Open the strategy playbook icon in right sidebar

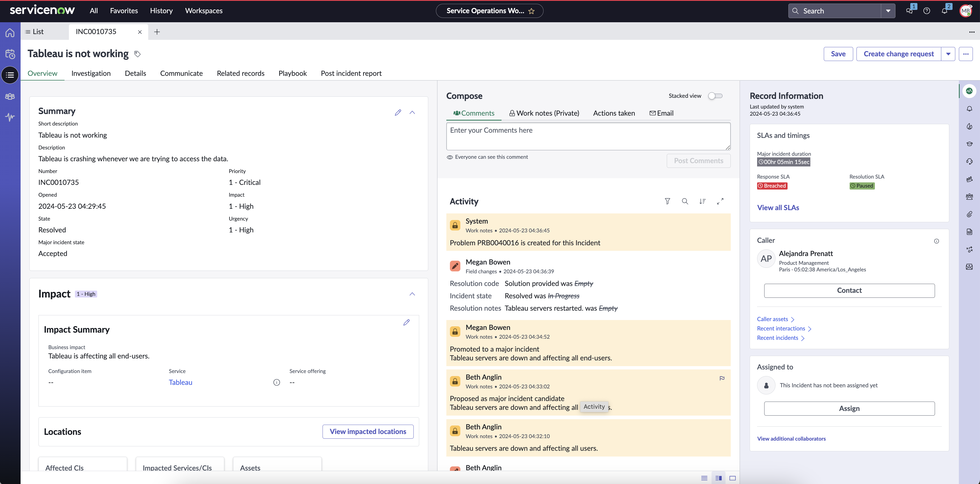pos(969,249)
